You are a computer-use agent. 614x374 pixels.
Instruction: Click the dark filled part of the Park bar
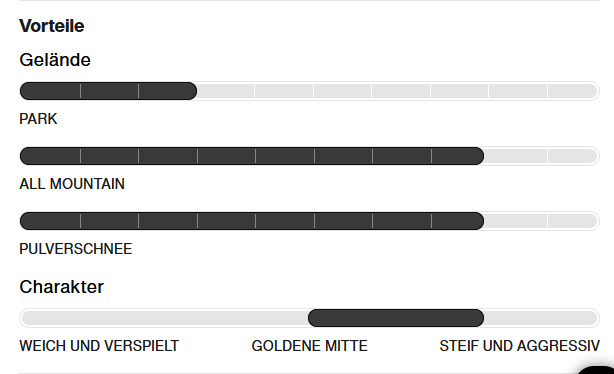(108, 91)
